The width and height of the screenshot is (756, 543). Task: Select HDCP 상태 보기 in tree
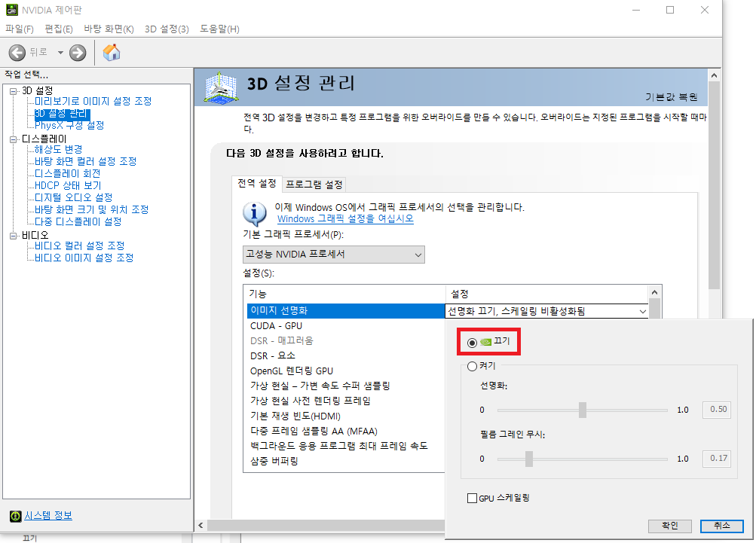68,185
